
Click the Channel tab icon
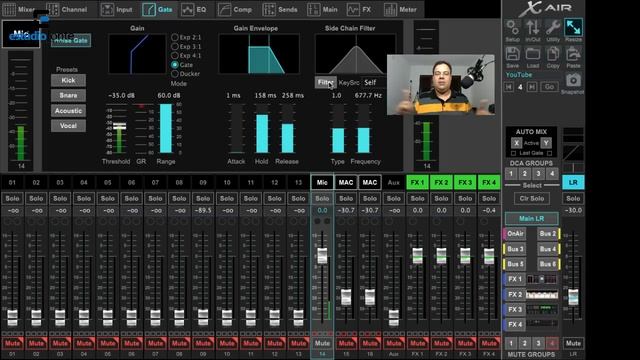point(53,9)
